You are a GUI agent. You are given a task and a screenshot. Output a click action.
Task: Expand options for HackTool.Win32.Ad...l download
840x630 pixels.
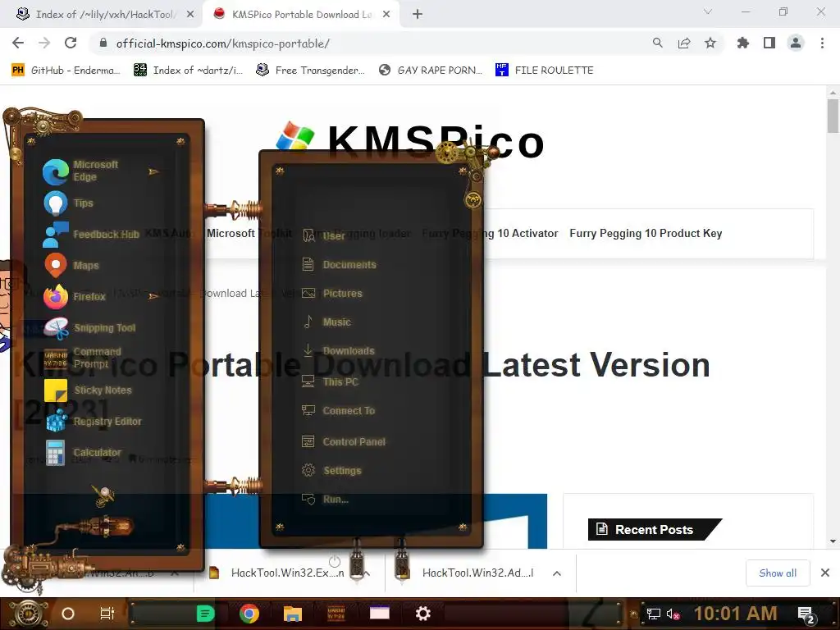557,573
